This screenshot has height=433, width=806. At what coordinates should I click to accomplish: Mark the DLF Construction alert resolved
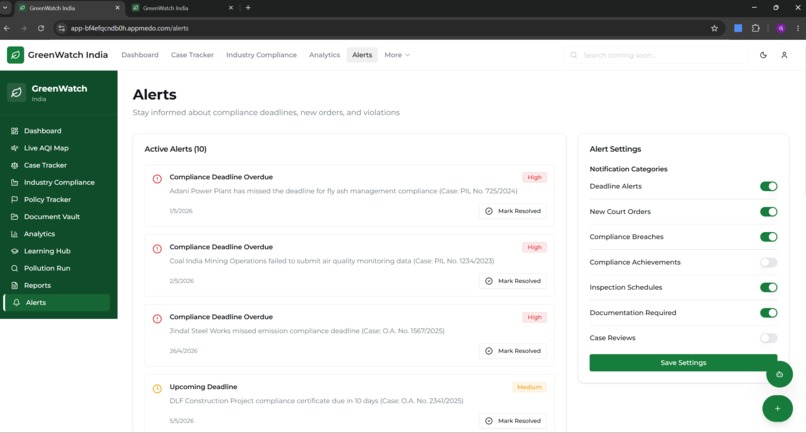(513, 421)
